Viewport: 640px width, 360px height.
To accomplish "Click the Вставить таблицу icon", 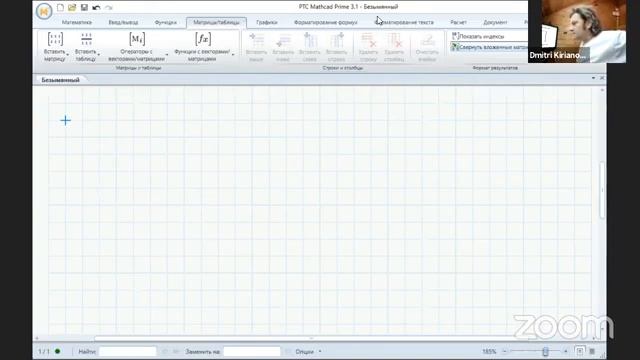I will 86,39.
